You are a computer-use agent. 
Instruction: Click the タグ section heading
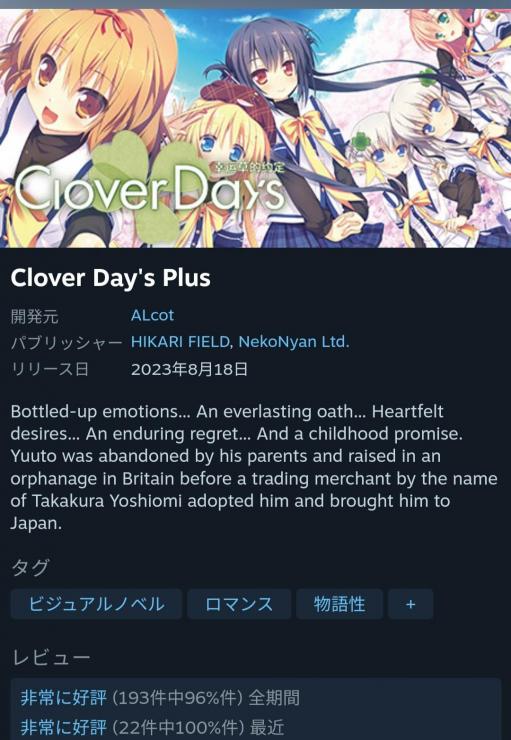(30, 567)
